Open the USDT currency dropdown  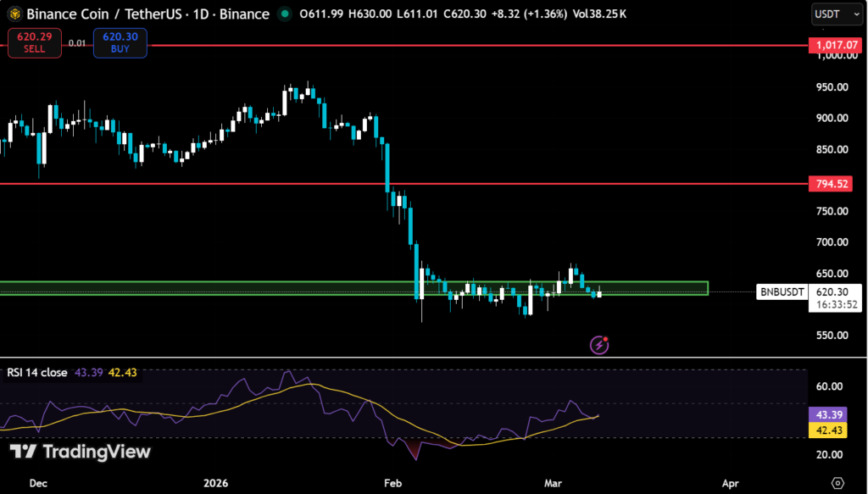[x=837, y=14]
